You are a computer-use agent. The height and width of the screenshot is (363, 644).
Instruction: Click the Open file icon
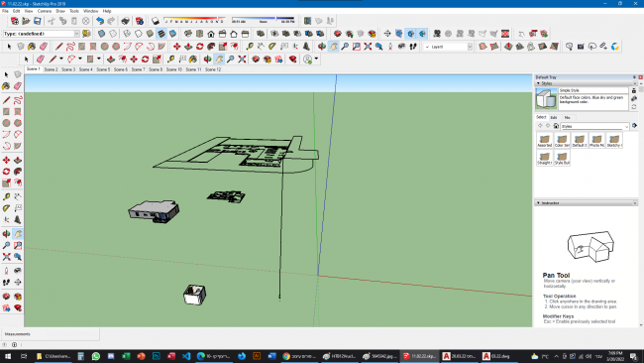click(x=26, y=21)
